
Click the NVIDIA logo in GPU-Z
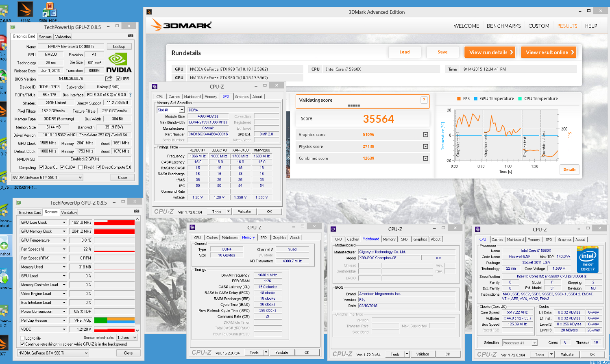(x=119, y=63)
